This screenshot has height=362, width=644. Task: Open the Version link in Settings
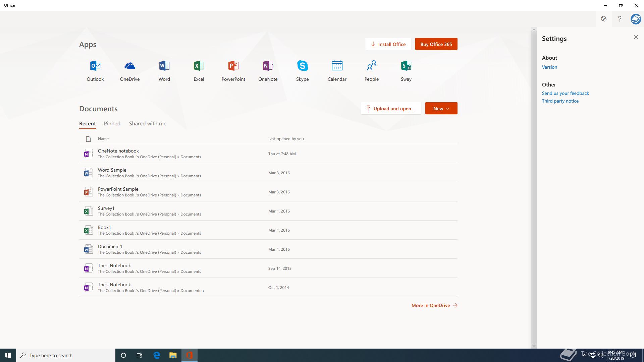(549, 67)
